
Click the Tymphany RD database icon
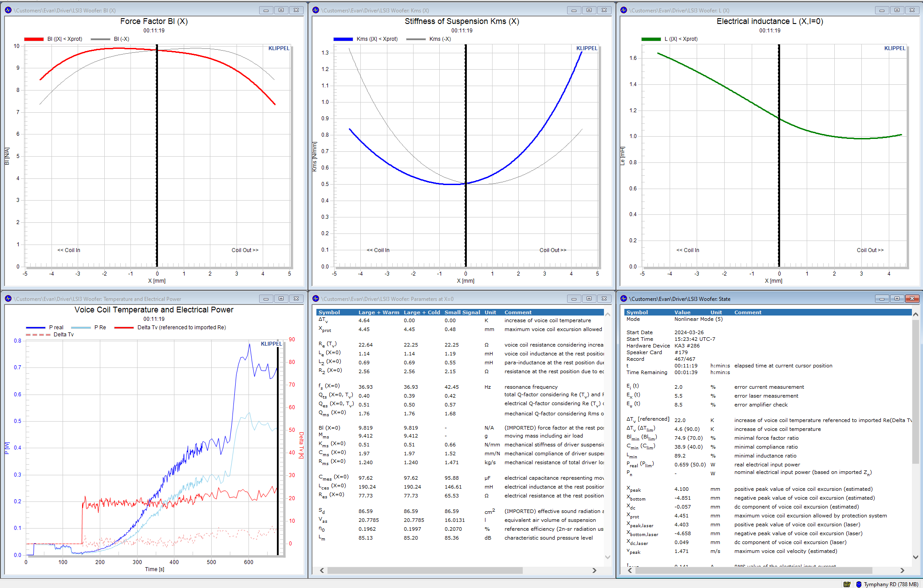click(x=859, y=584)
